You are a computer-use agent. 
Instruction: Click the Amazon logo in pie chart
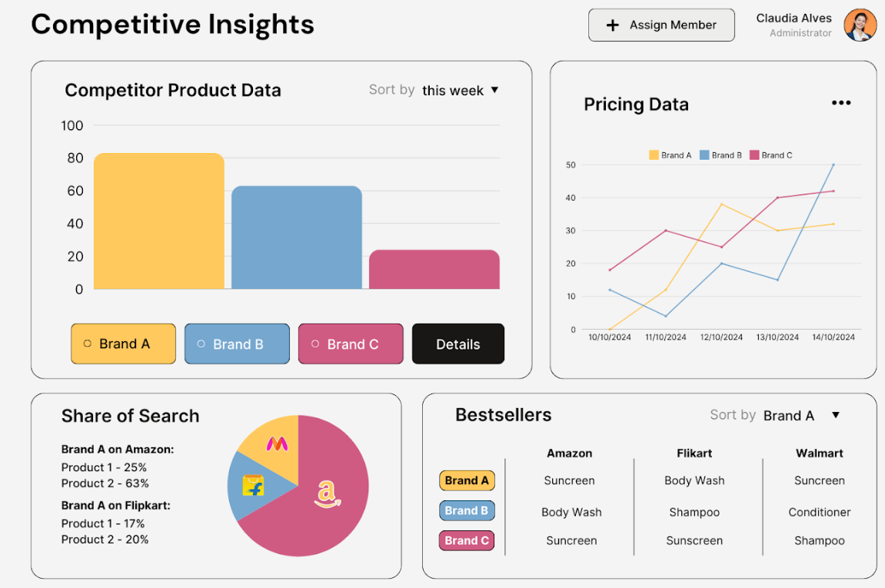click(328, 493)
